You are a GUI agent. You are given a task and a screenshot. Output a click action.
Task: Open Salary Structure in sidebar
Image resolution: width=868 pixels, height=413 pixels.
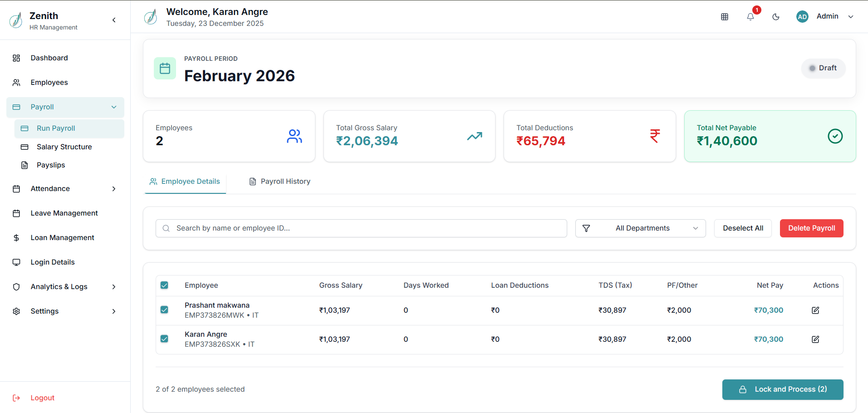click(64, 147)
